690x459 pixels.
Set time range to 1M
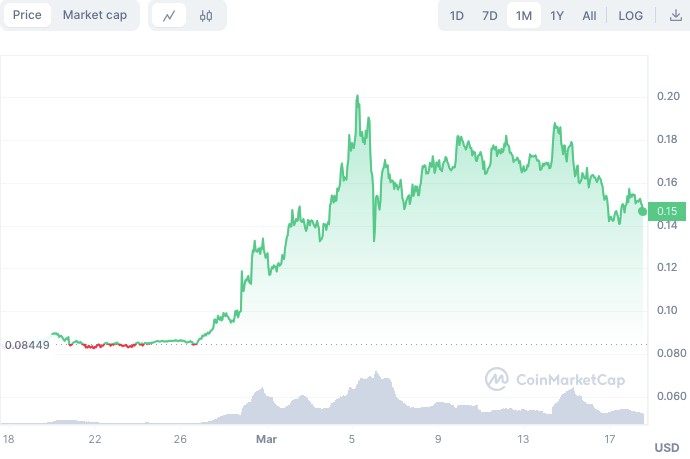[x=524, y=16]
